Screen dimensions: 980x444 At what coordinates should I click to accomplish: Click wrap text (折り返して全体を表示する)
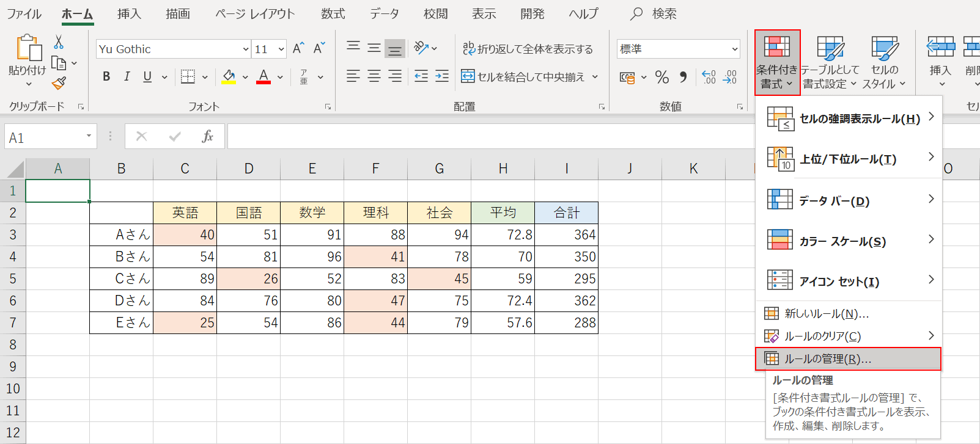click(x=528, y=49)
